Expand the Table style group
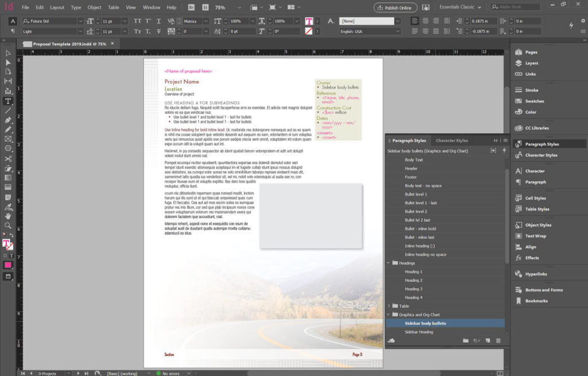 [x=389, y=306]
